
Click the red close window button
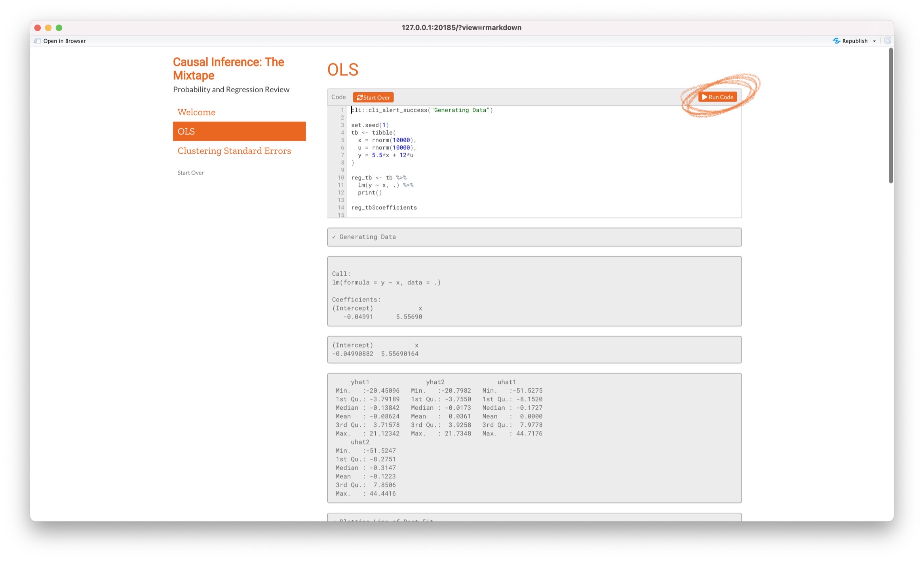[x=38, y=28]
